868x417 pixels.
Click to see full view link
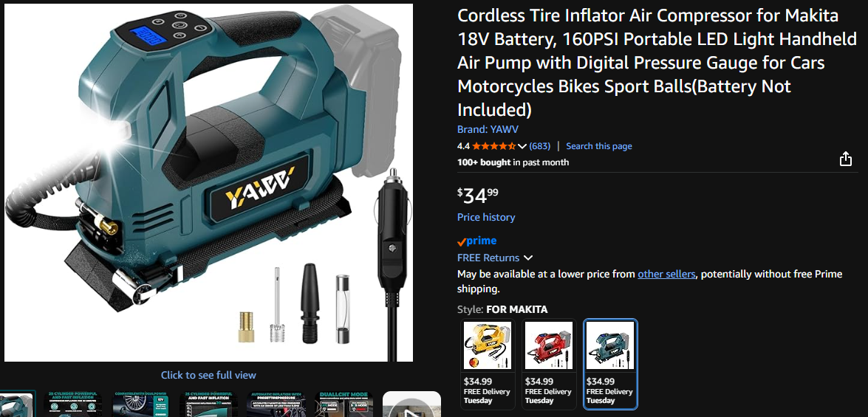click(208, 376)
